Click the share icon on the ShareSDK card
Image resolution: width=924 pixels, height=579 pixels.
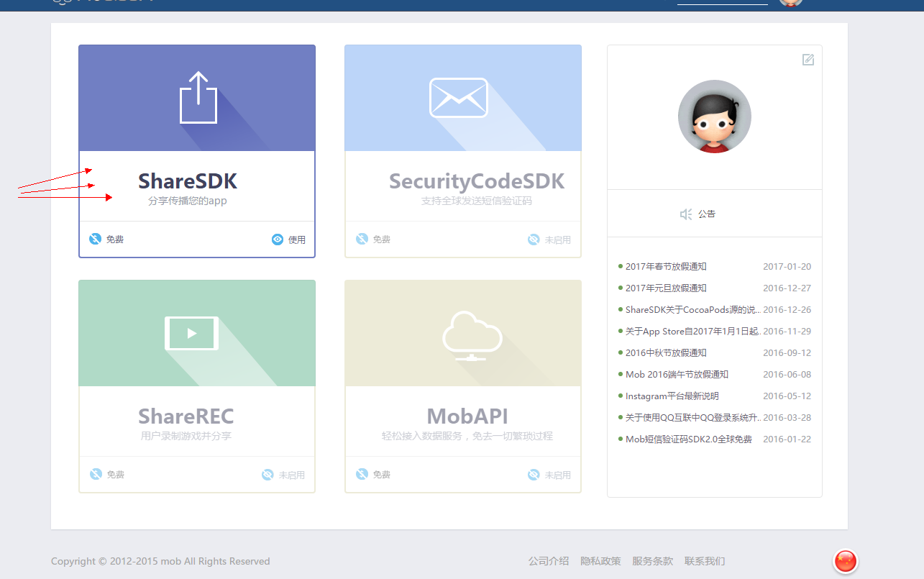(198, 97)
